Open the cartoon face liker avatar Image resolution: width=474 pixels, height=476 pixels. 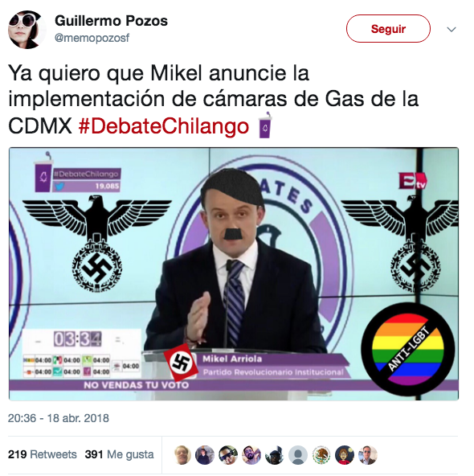coord(345,455)
